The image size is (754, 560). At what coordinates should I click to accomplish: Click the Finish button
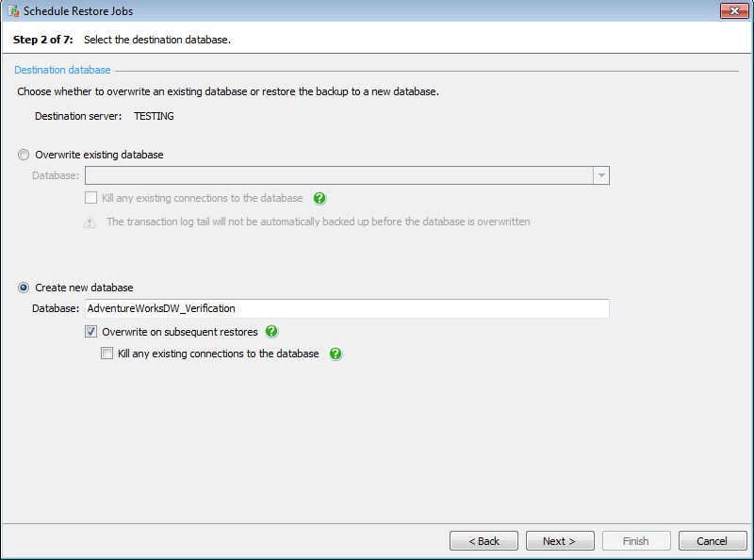click(636, 540)
